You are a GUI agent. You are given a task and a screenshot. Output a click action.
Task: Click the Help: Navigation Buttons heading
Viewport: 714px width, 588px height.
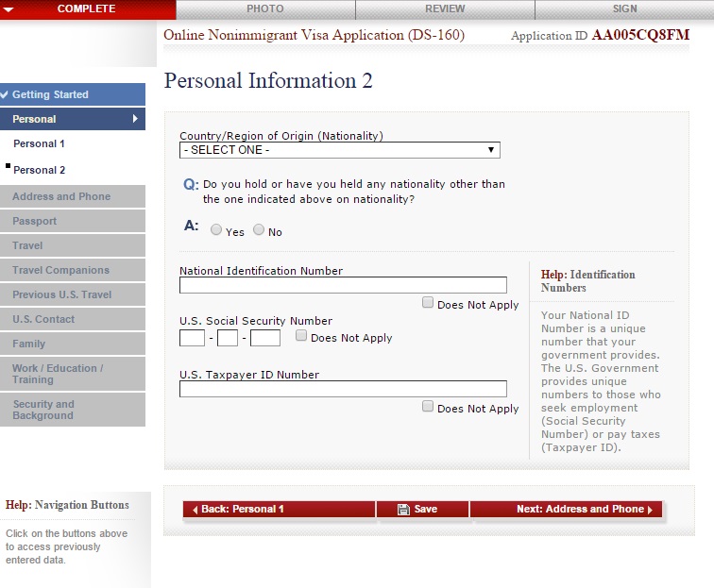[x=67, y=505]
